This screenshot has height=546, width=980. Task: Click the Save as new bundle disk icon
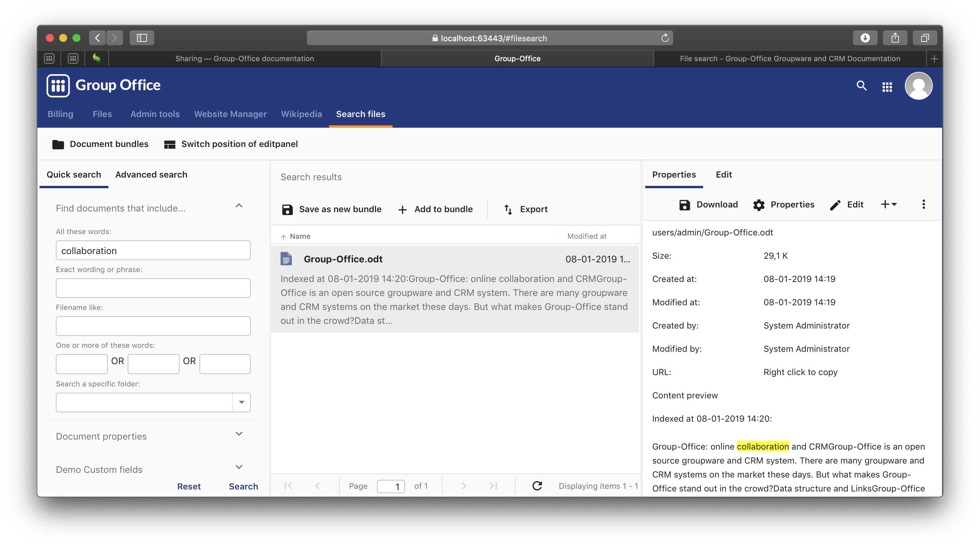287,209
